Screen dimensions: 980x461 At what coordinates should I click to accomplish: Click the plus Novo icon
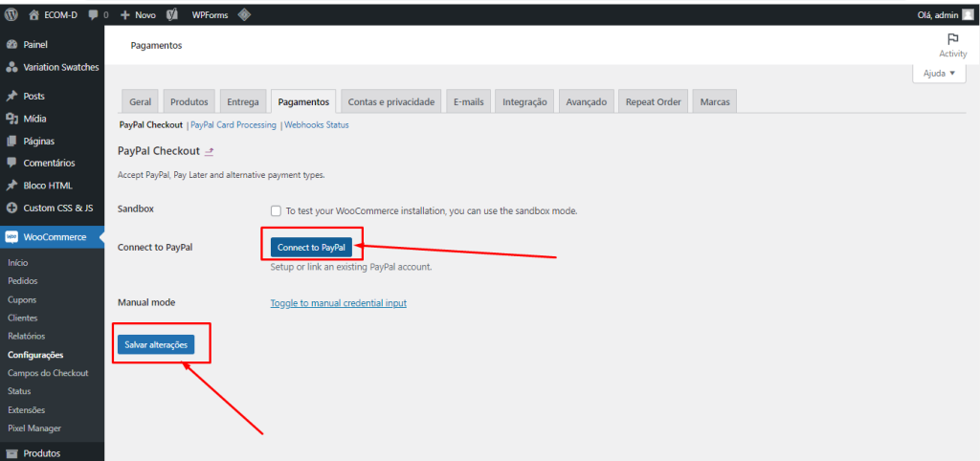point(125,14)
